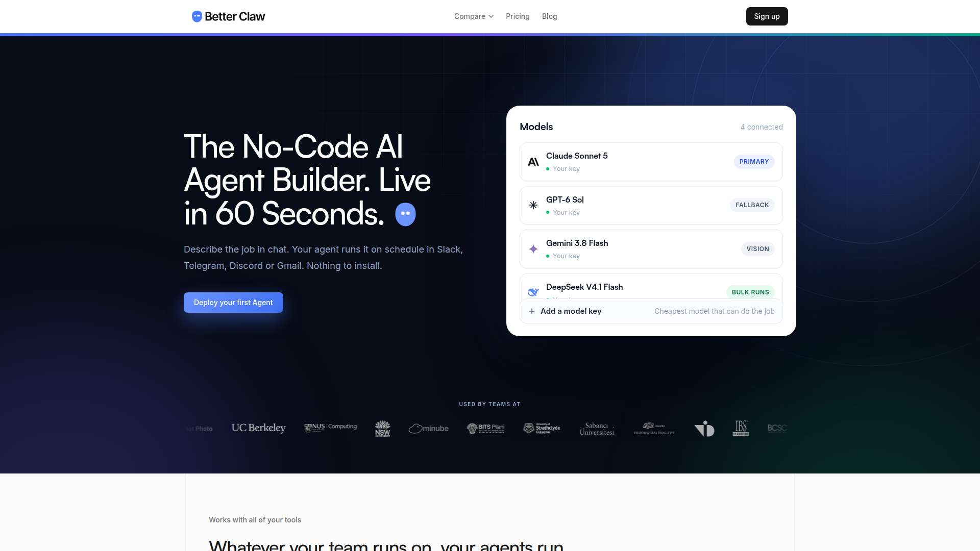Click the Better Claw logo icon
Screen dimensions: 980x551
[197, 16]
